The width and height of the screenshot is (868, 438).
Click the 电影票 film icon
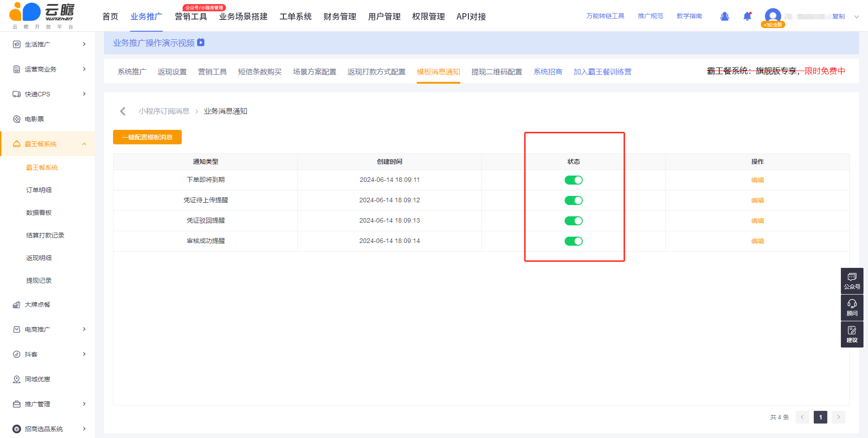pyautogui.click(x=17, y=119)
